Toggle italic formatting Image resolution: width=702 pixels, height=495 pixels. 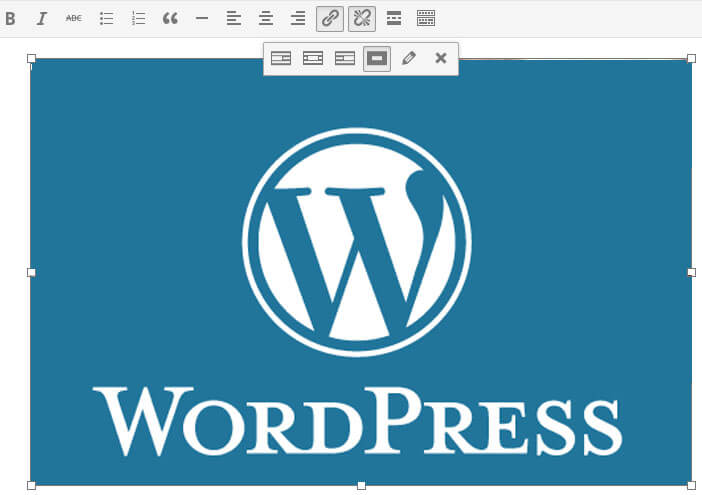pyautogui.click(x=42, y=18)
